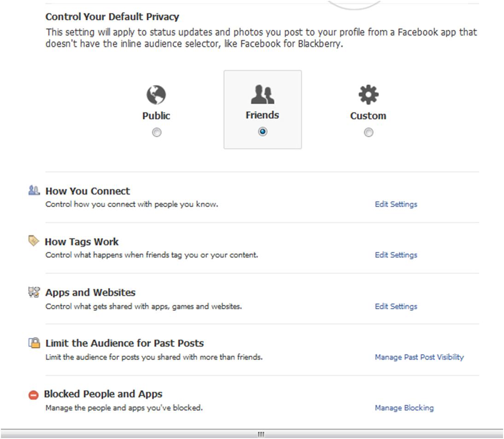Click the red Blocked People icon
The width and height of the screenshot is (504, 439).
click(34, 395)
